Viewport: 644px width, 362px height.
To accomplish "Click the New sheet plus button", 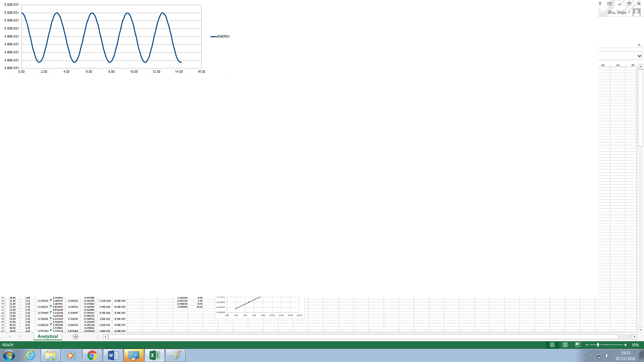I will (76, 337).
